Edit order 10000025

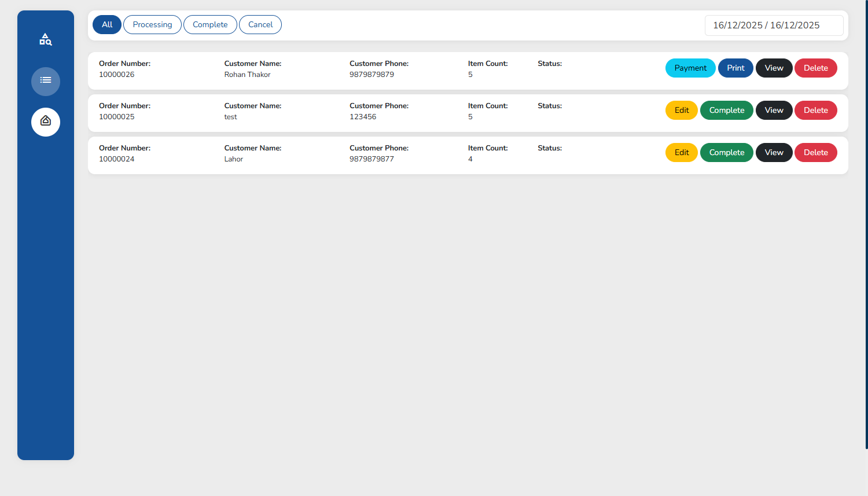tap(682, 111)
